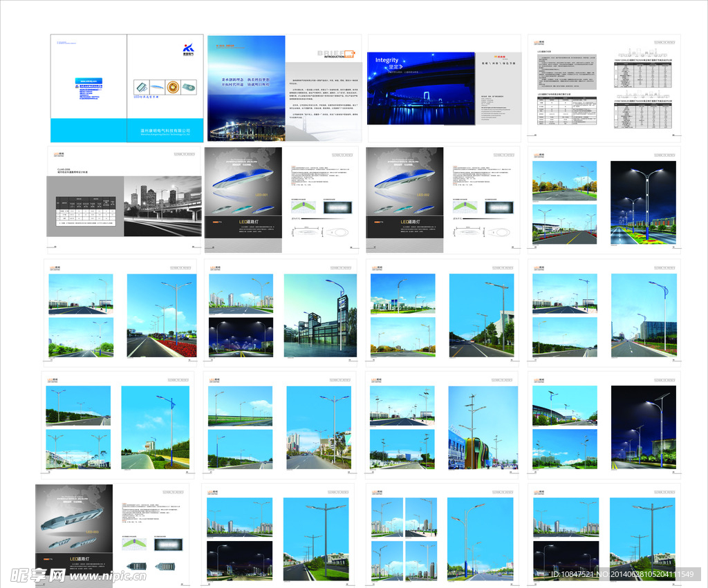Screen dimensions: 708x588
Task: Click the white LED panel image on the LED-001 page
Action: pos(337,207)
